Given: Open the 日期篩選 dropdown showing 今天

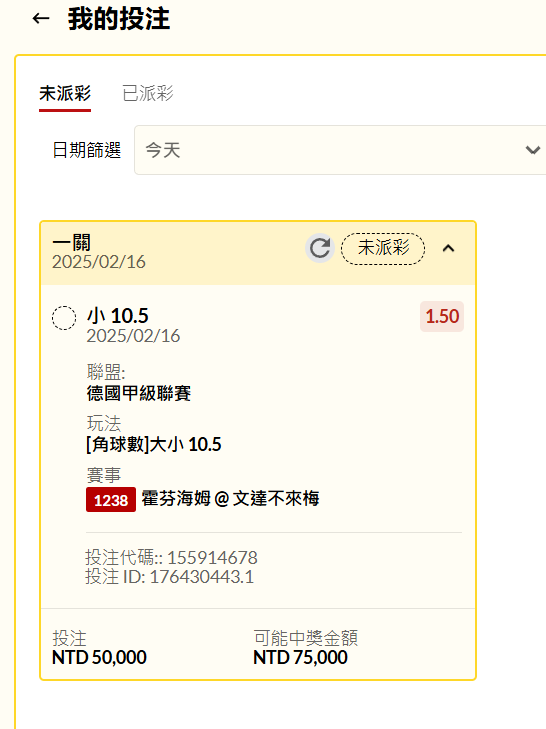Looking at the screenshot, I should pyautogui.click(x=340, y=150).
